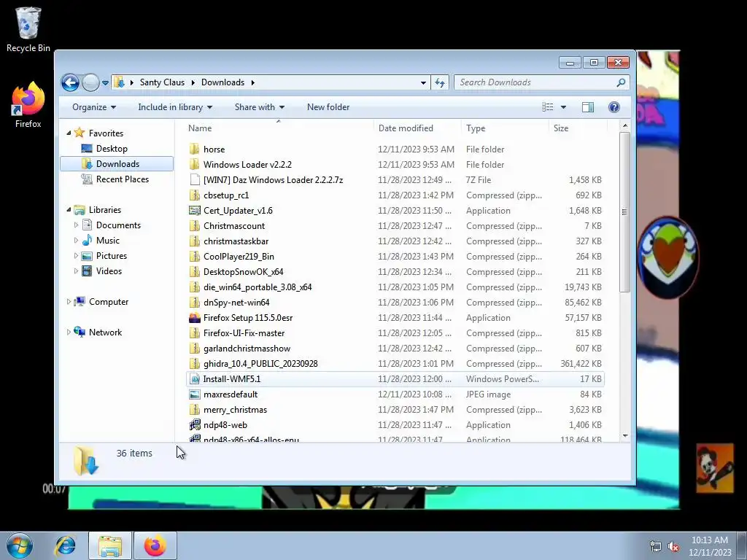This screenshot has width=747, height=560.
Task: Select the file named christmastaskbar
Action: click(x=236, y=241)
